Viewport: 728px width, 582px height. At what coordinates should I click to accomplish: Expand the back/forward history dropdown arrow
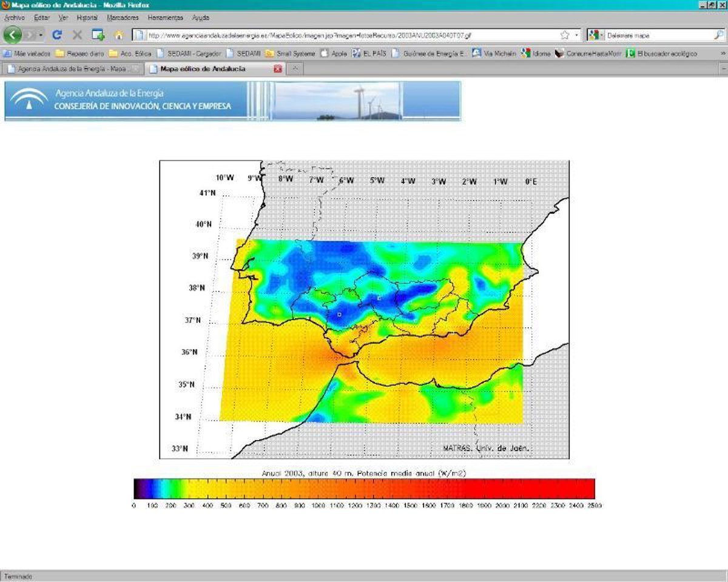point(41,35)
